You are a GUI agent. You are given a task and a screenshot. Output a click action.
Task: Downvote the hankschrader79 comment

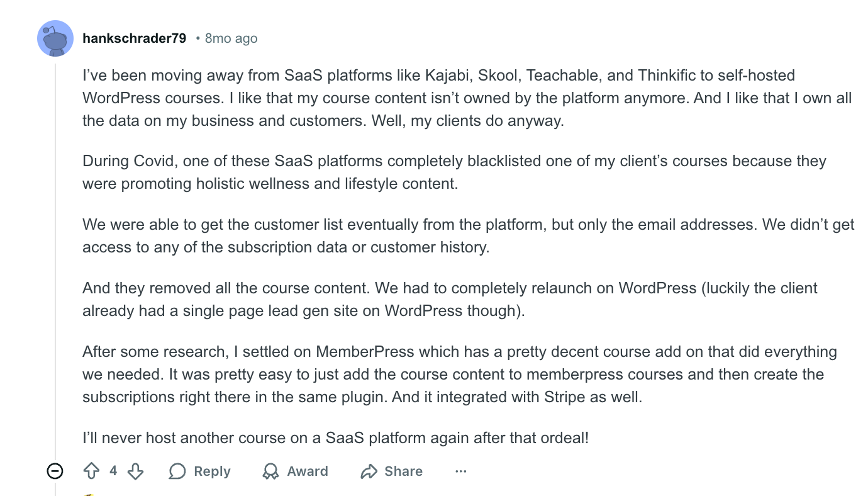tap(135, 471)
